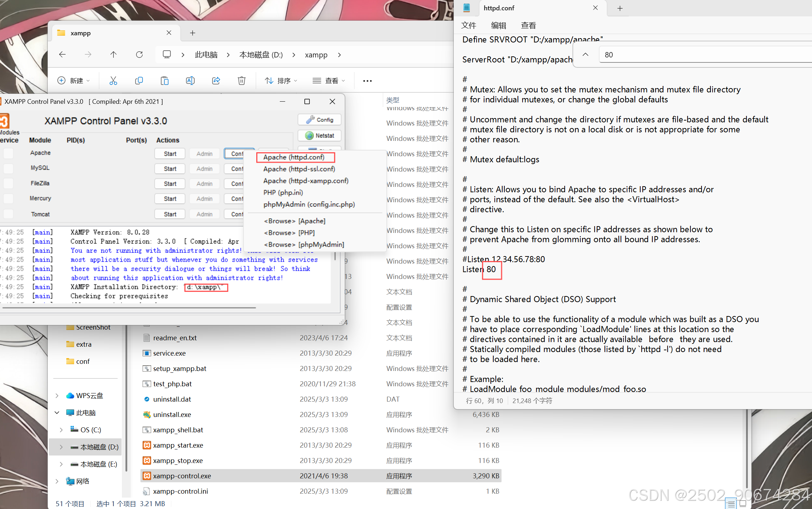Open the 排序 sort dropdown
Screen dimensions: 812x509
pos(281,81)
